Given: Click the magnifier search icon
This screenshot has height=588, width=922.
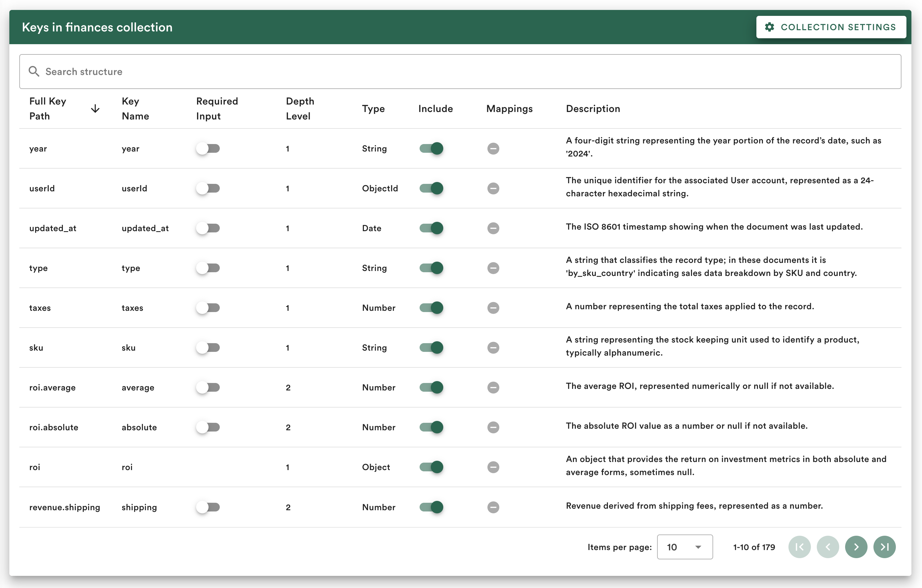Looking at the screenshot, I should [x=34, y=72].
